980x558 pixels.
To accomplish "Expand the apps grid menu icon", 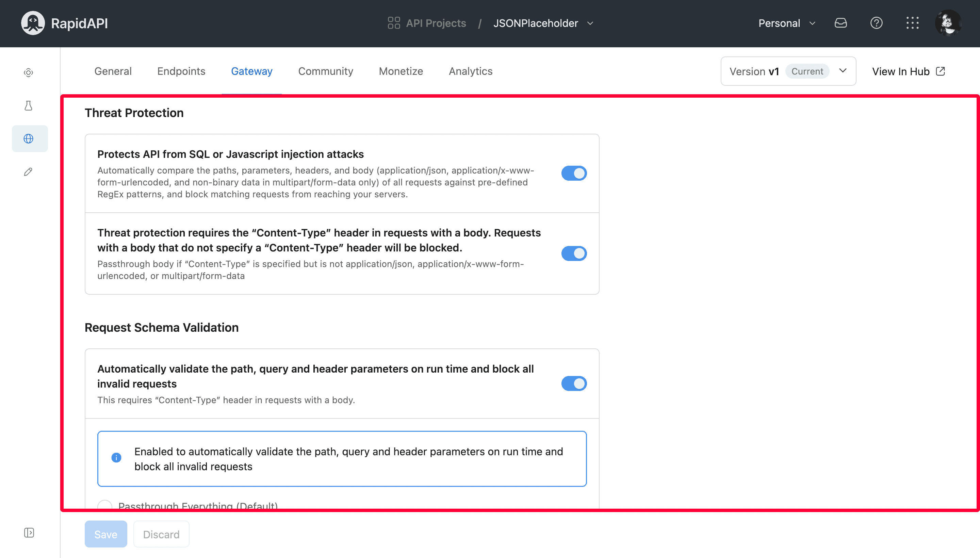I will 913,23.
